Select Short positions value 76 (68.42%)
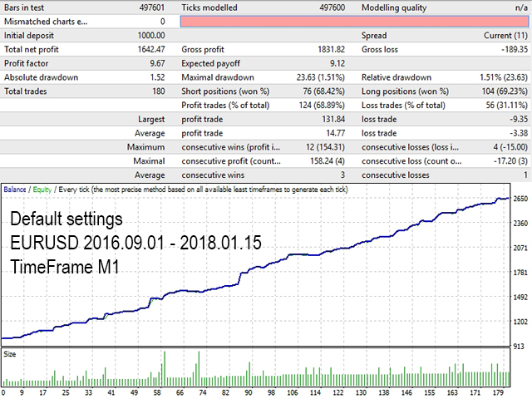This screenshot has width=532, height=399. 323,91
